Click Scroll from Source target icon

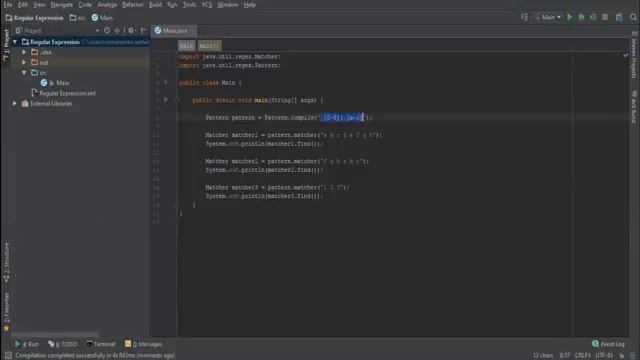coord(107,31)
